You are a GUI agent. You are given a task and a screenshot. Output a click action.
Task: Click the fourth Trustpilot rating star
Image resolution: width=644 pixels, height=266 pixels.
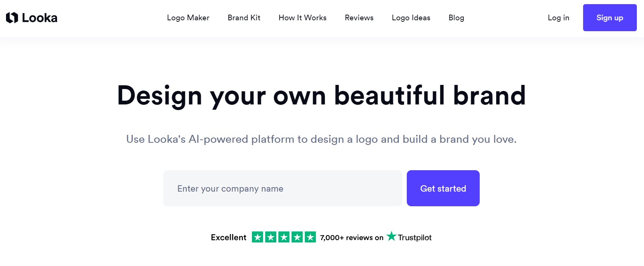pos(297,237)
